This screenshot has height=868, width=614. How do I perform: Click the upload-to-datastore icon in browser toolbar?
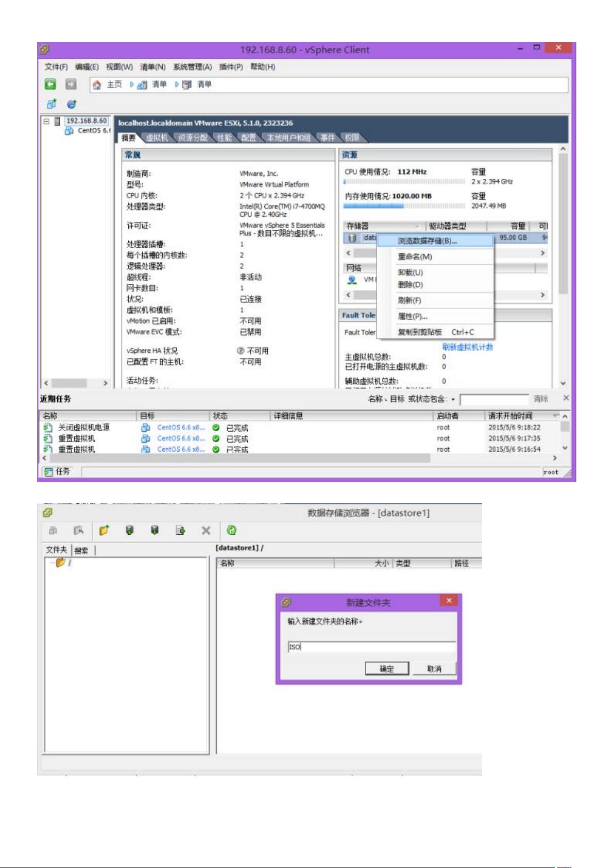click(130, 530)
